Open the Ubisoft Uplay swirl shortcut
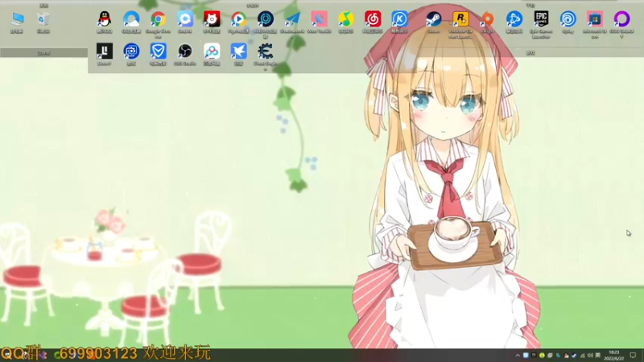Viewport: 644px width, 362px height. click(568, 23)
